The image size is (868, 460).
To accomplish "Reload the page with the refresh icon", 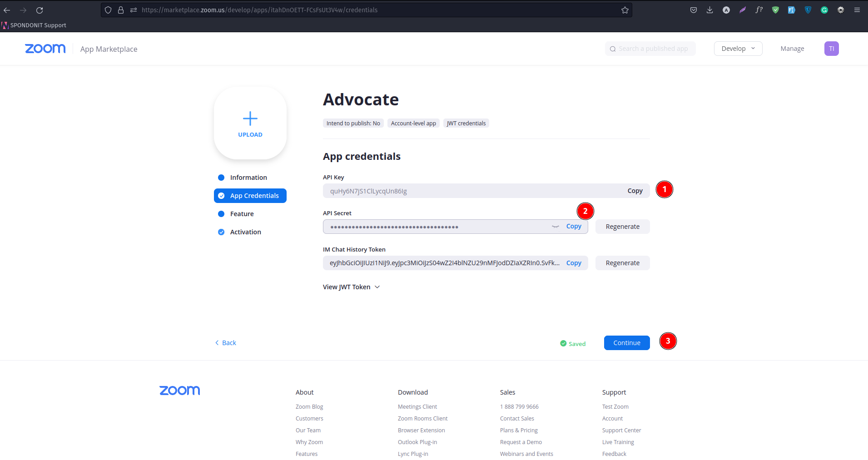I will coord(40,10).
